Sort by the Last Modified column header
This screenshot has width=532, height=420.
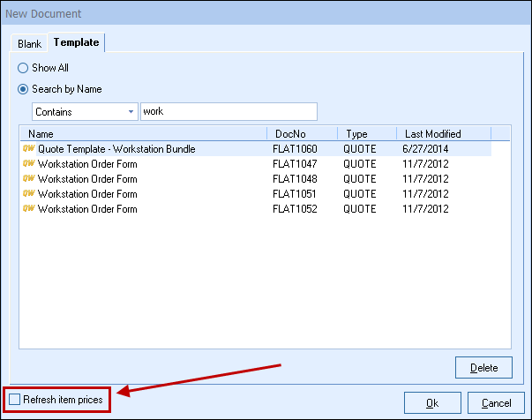tap(441, 134)
